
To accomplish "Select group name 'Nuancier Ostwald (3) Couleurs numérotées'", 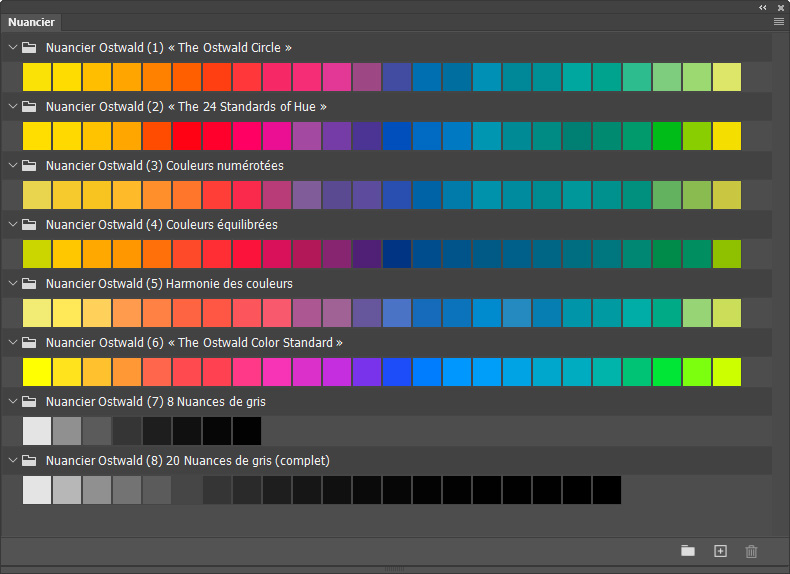I will tap(165, 165).
